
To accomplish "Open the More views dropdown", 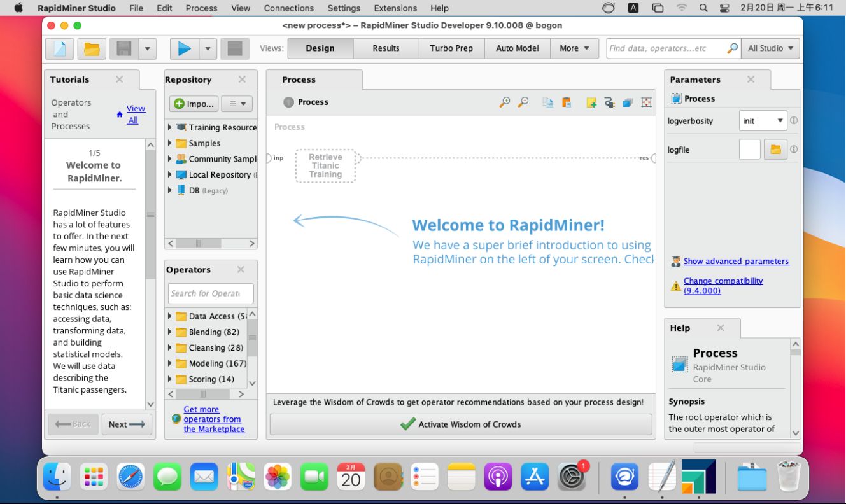I will [x=575, y=48].
